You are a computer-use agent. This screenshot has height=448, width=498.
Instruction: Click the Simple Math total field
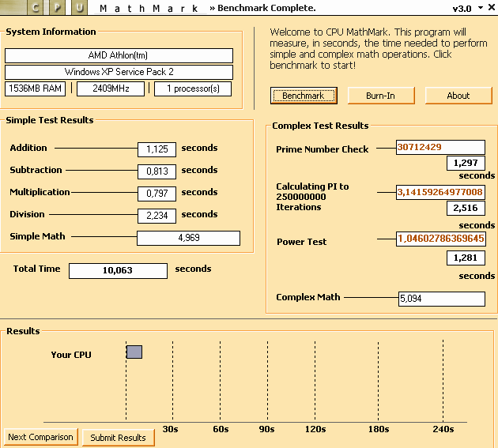point(188,238)
